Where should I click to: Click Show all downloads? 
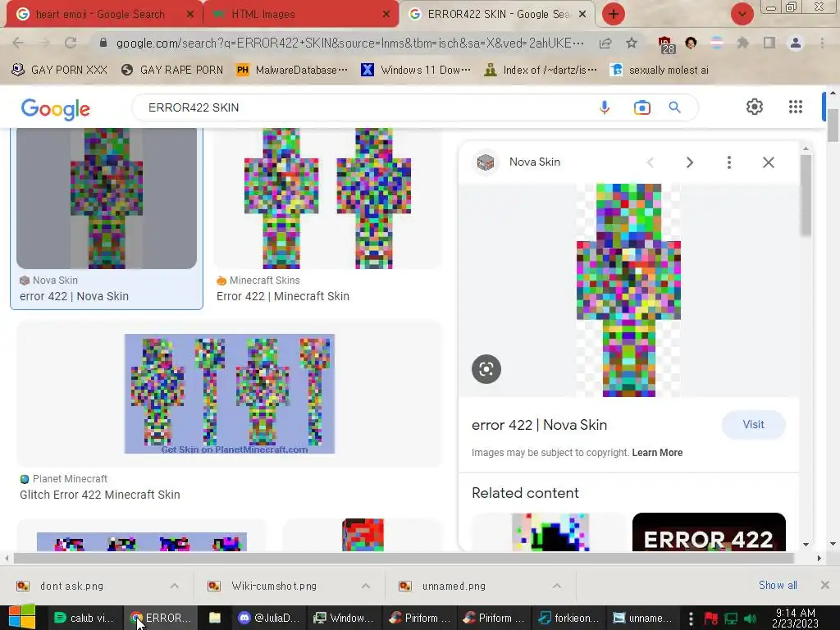[x=778, y=586]
